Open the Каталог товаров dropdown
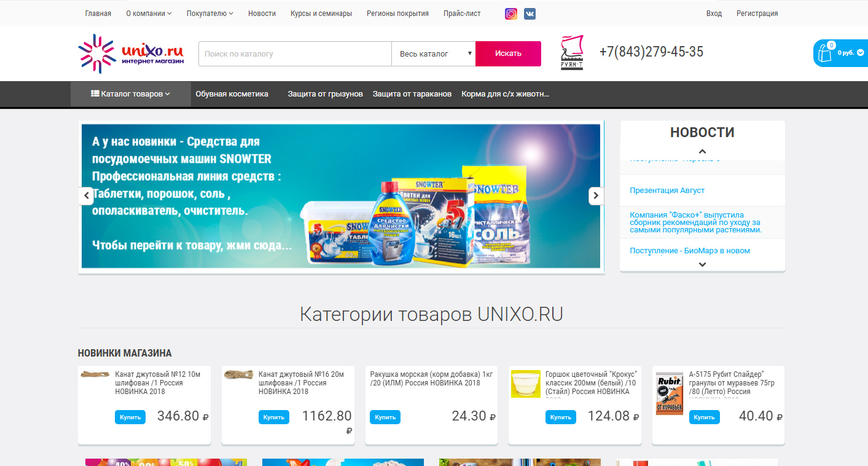This screenshot has height=466, width=868. click(x=131, y=94)
